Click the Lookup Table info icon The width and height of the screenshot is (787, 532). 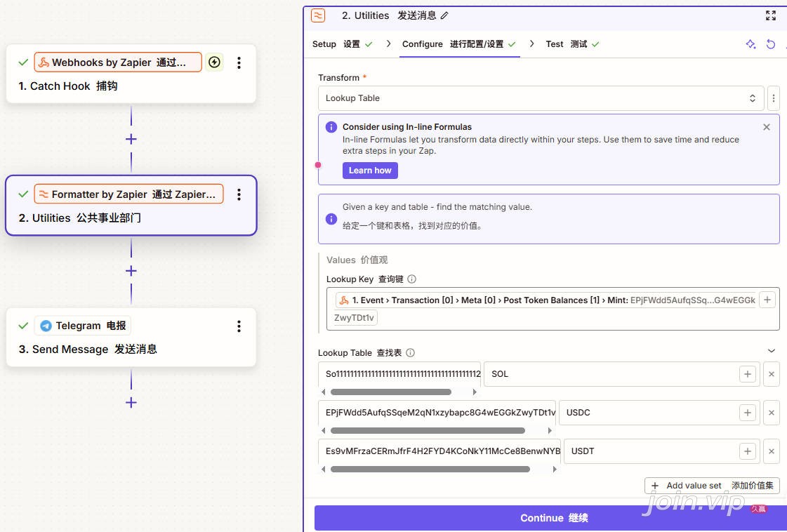[x=410, y=353]
